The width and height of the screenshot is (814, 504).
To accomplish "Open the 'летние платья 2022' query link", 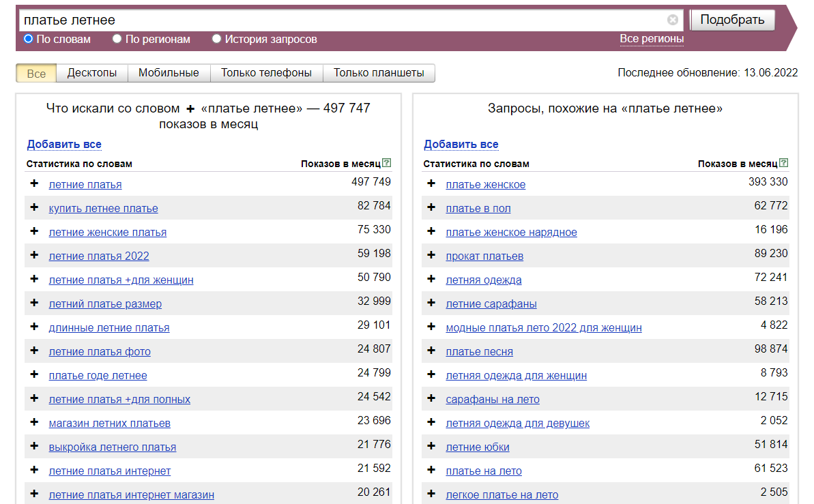I will pos(99,256).
